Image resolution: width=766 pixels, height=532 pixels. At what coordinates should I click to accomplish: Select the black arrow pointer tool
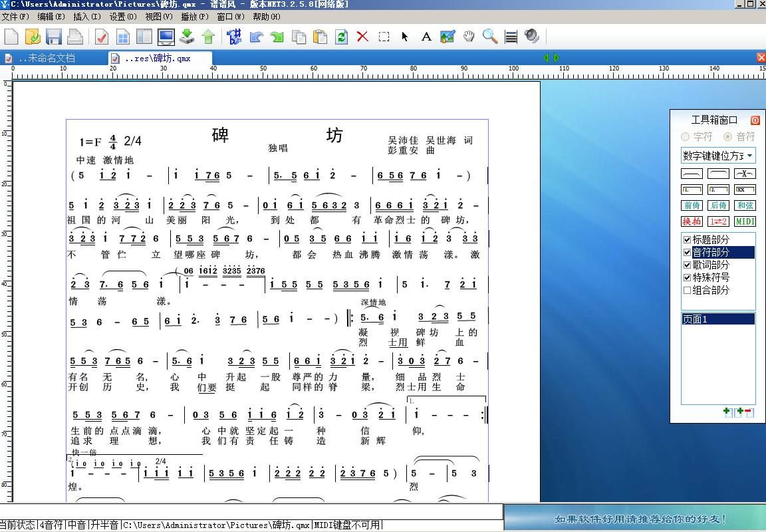405,37
